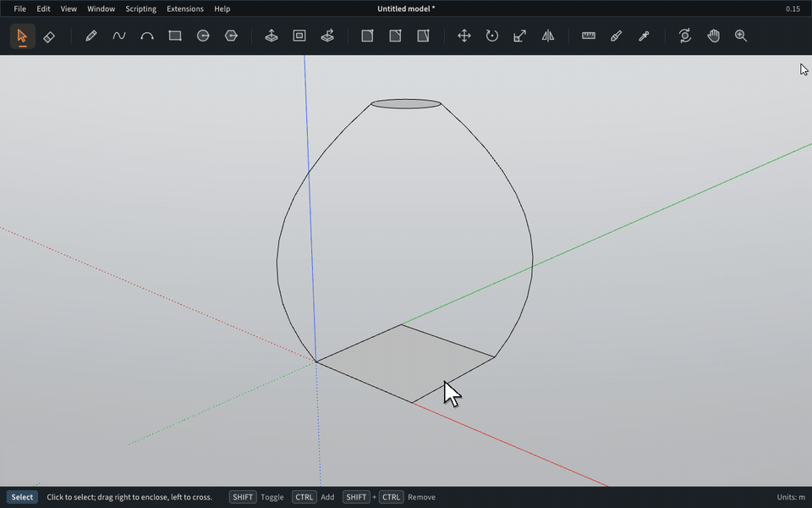Open the Window menu

coord(101,8)
